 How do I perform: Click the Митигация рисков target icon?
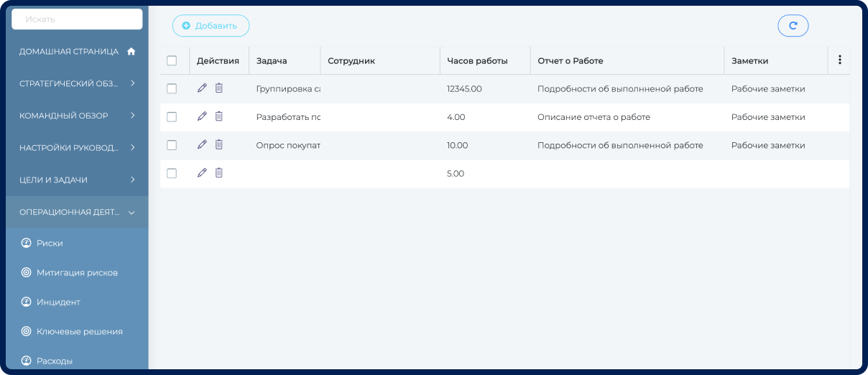tap(27, 272)
